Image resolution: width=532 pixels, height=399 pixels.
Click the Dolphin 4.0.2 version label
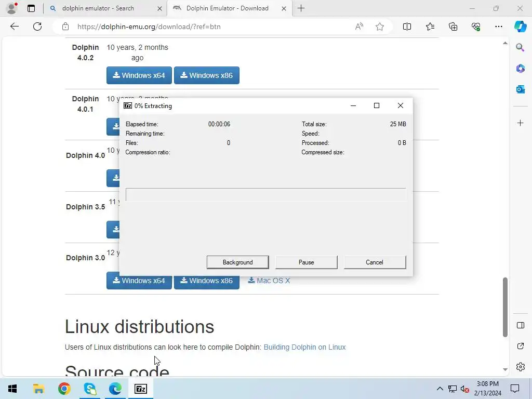pyautogui.click(x=85, y=52)
